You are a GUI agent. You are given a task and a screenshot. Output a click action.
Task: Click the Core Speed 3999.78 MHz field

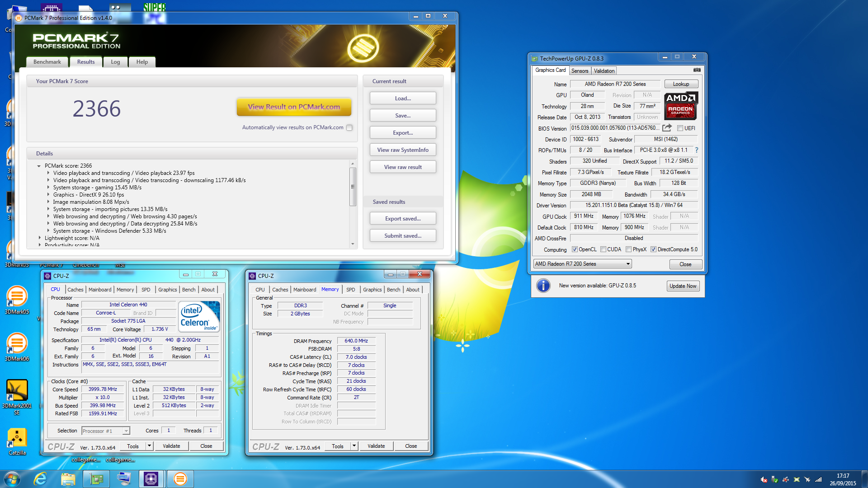pyautogui.click(x=103, y=389)
